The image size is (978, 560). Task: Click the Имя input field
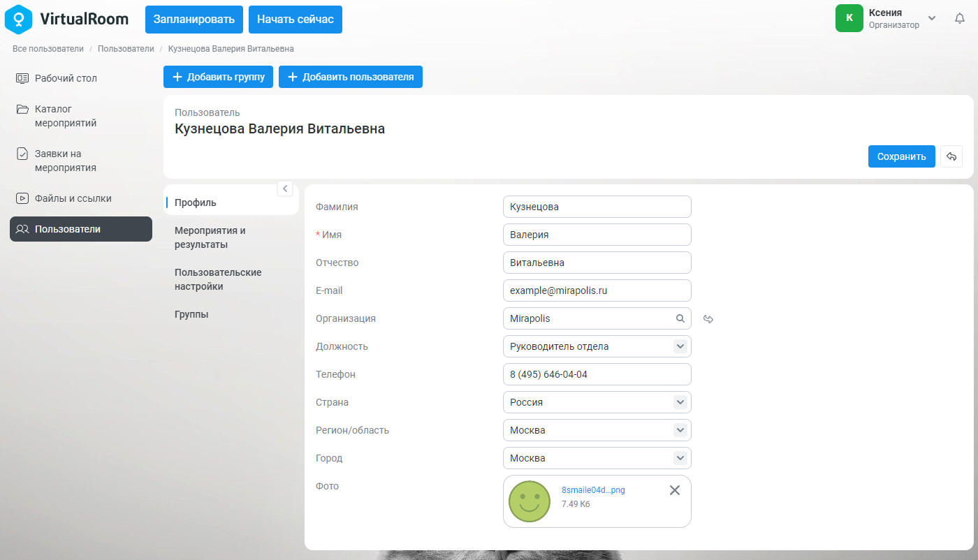click(x=597, y=235)
